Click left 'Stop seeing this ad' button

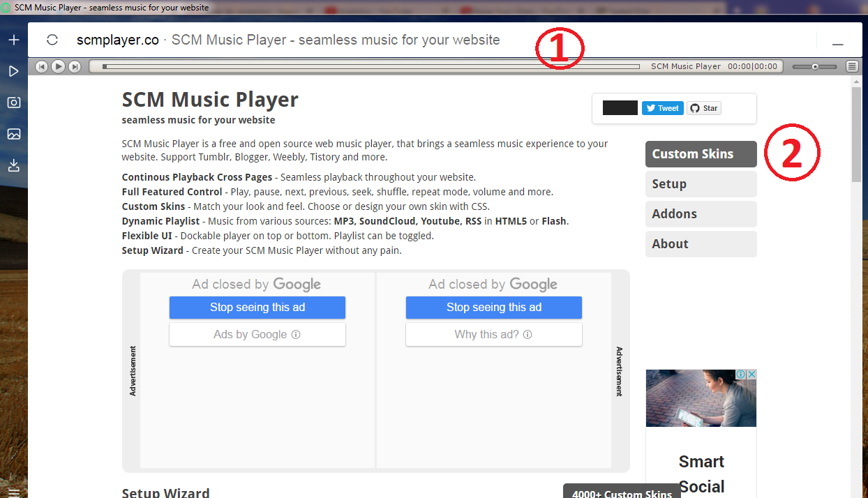[257, 308]
